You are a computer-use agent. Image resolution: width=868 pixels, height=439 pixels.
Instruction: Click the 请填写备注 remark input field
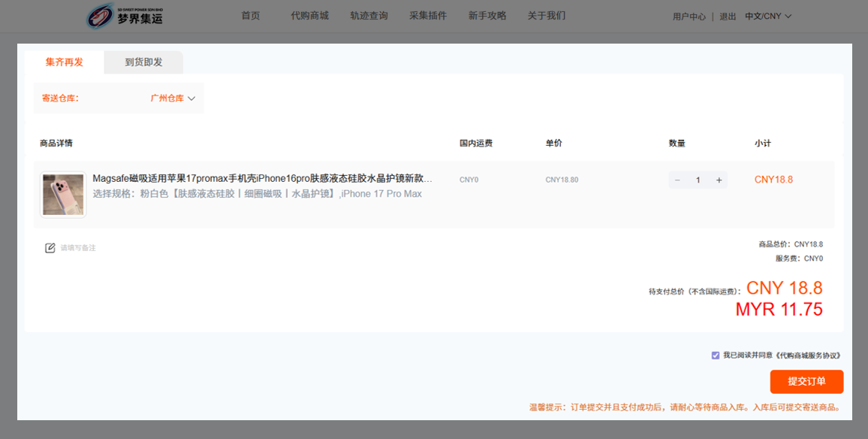tap(78, 248)
